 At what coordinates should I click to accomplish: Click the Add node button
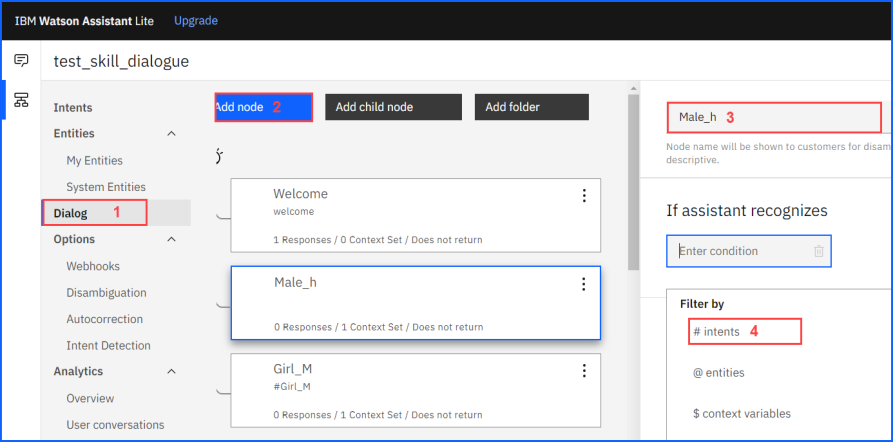click(x=264, y=107)
